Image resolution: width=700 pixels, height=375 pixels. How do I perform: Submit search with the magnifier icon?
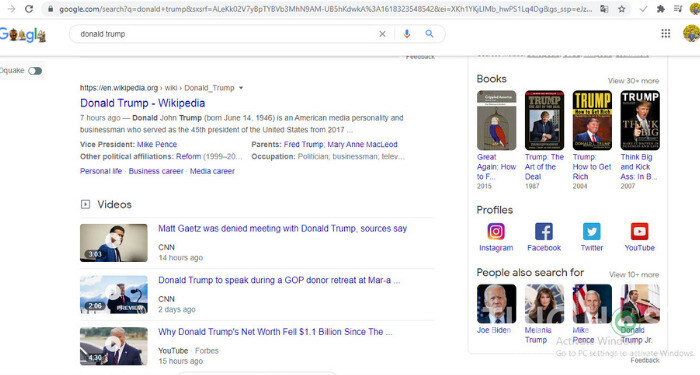click(429, 34)
